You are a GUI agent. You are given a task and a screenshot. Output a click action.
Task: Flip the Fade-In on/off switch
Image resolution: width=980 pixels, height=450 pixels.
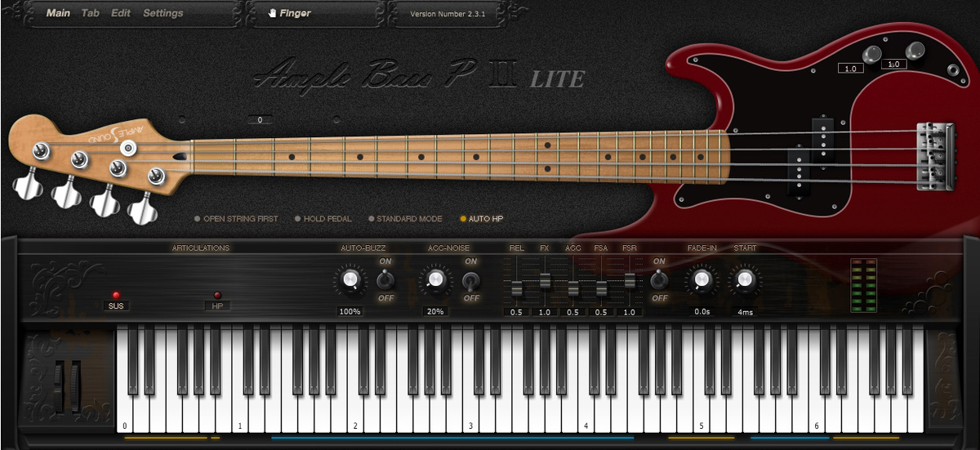pos(658,280)
